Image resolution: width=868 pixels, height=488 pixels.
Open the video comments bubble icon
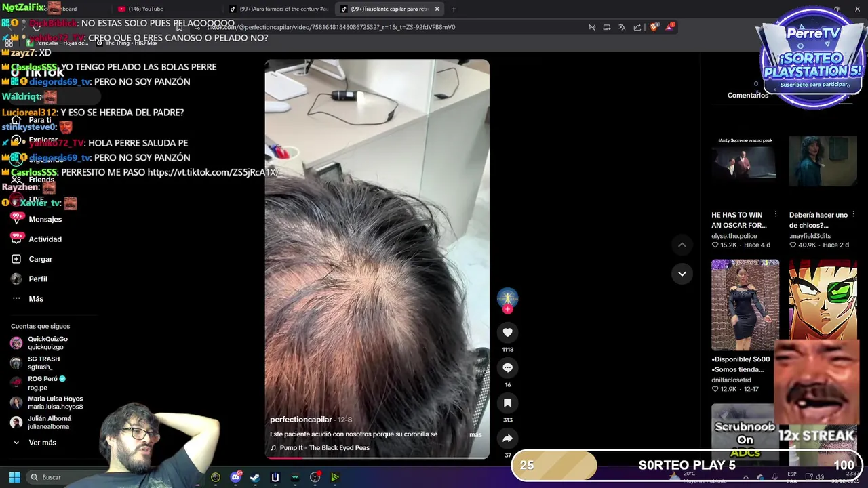click(507, 367)
